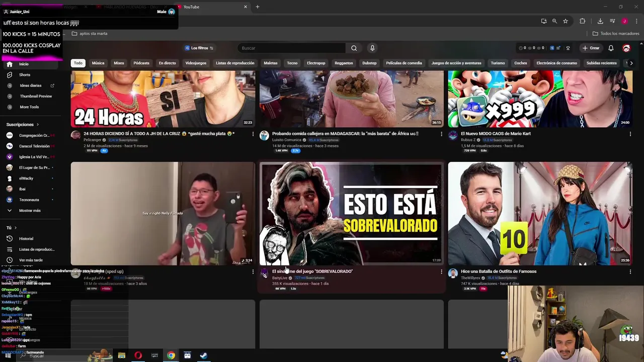
Task: Open options menu for Batalla de Outfits video
Action: 630,272
